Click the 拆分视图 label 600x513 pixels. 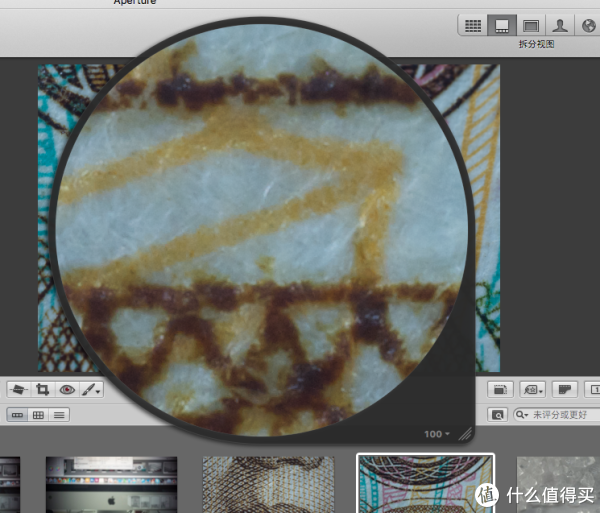click(x=536, y=44)
